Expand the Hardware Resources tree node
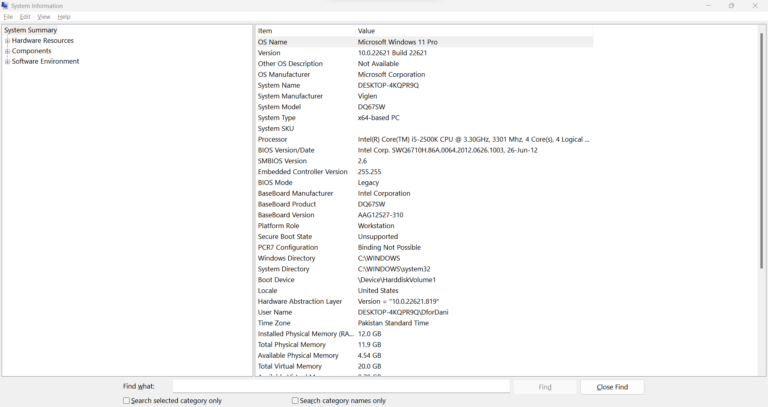Viewport: 768px width, 407px height. click(x=7, y=41)
